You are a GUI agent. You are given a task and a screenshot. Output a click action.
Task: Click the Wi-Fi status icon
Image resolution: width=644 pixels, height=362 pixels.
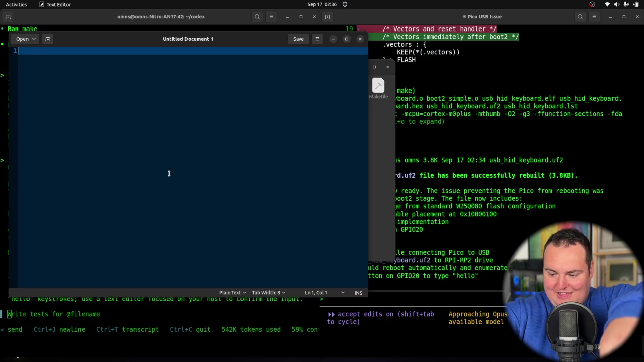607,4
